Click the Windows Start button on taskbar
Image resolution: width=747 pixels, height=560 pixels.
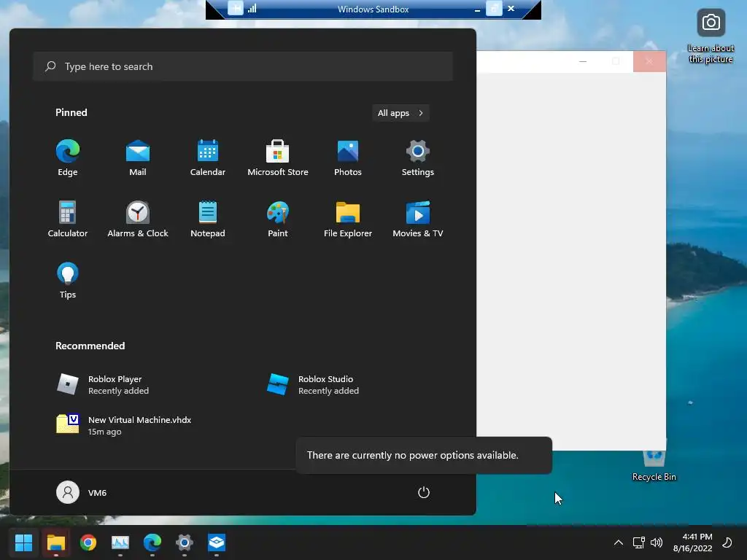[x=23, y=542]
